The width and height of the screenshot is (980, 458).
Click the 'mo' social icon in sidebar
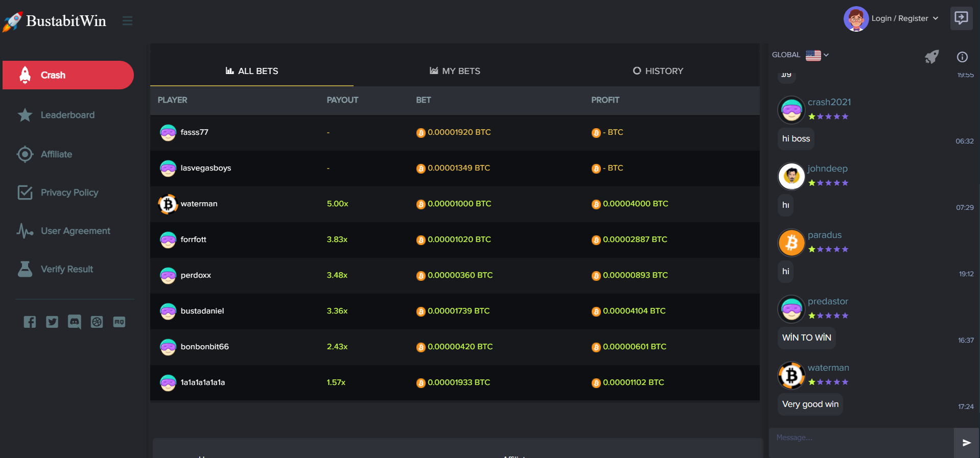click(119, 322)
